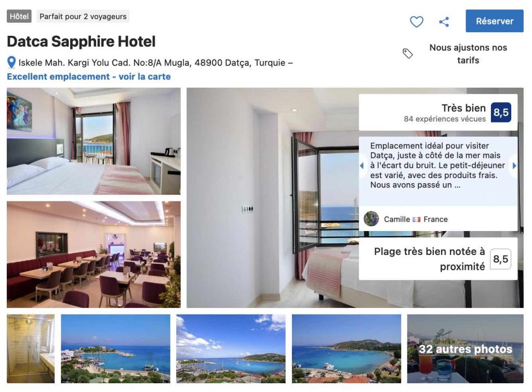Show the previous review with the left arrow
This screenshot has height=392, width=532.
point(362,166)
